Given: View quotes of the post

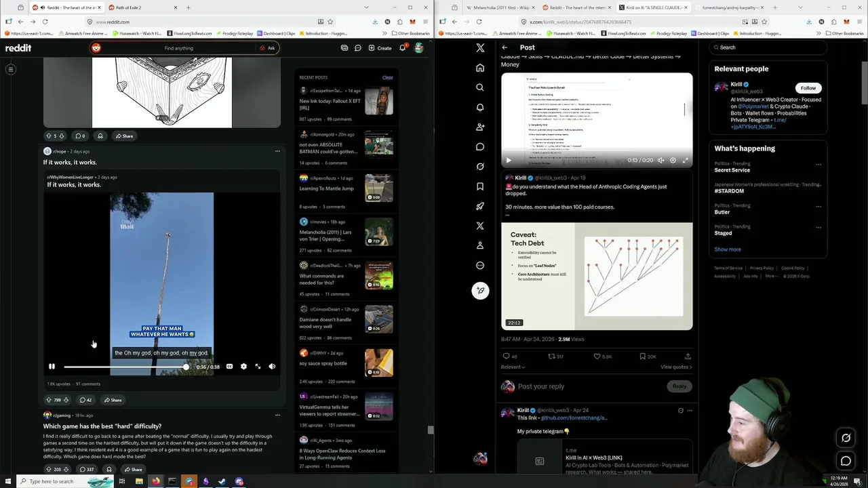Looking at the screenshot, I should pyautogui.click(x=676, y=367).
